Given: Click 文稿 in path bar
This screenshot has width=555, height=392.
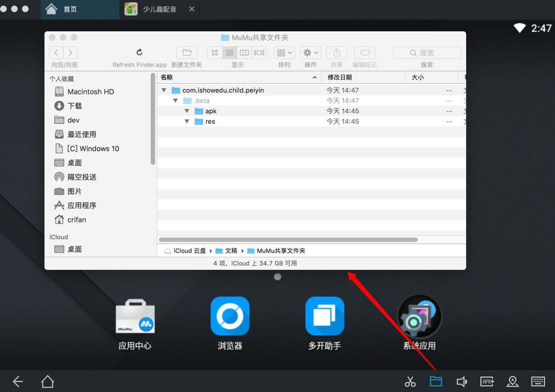Looking at the screenshot, I should point(226,251).
